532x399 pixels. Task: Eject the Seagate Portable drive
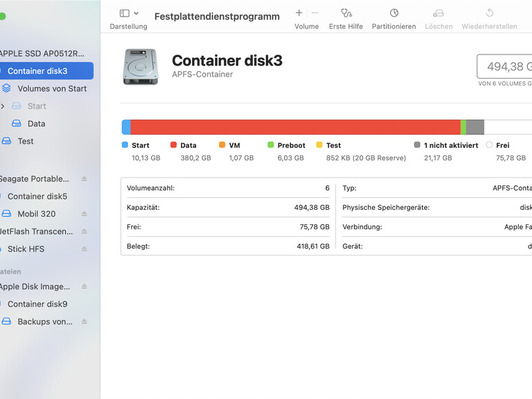84,179
